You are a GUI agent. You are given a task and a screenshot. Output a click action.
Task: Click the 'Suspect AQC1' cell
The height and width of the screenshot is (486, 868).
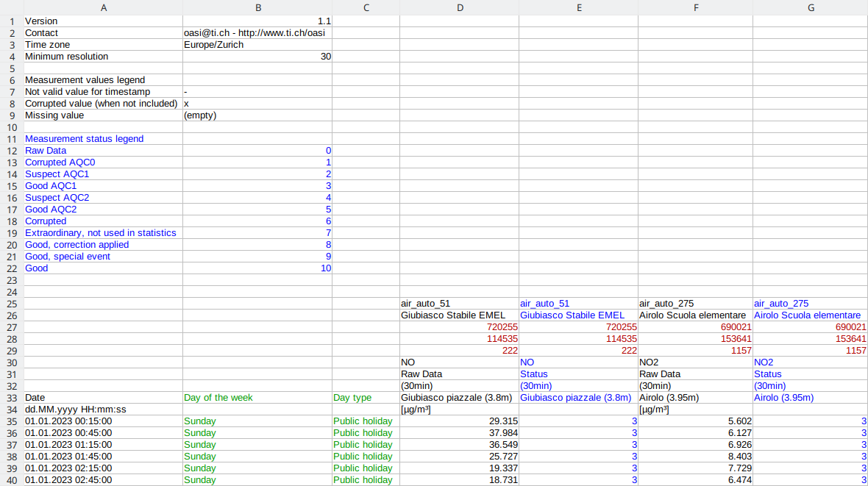(x=103, y=174)
